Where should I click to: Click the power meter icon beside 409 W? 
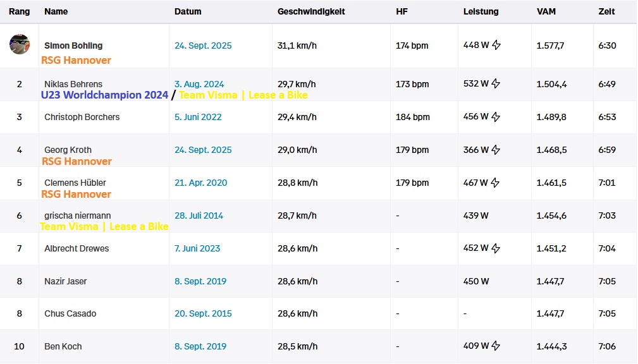click(496, 346)
